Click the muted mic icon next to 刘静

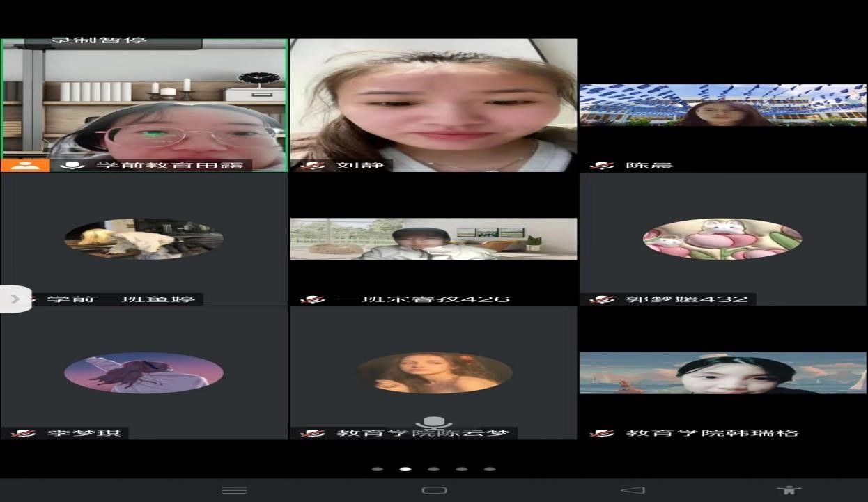click(312, 166)
